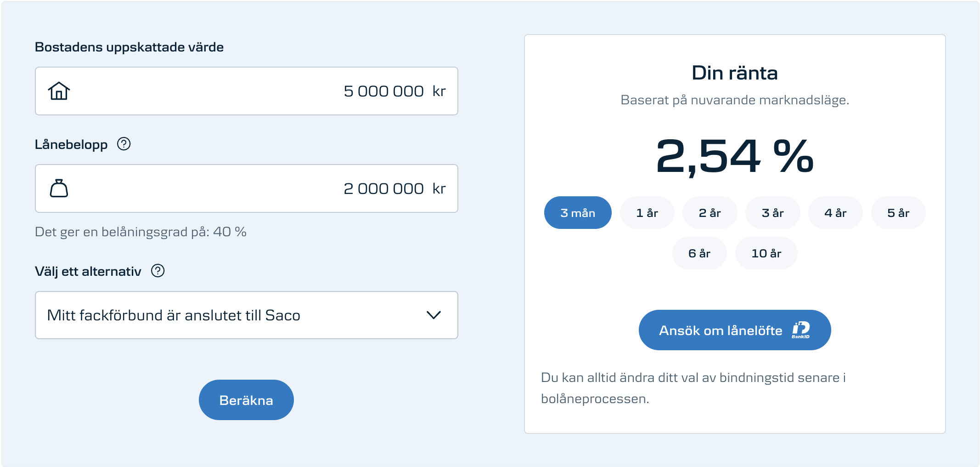Screen dimensions: 980x467
Task: Pick the 4 år binding period
Action: [835, 213]
